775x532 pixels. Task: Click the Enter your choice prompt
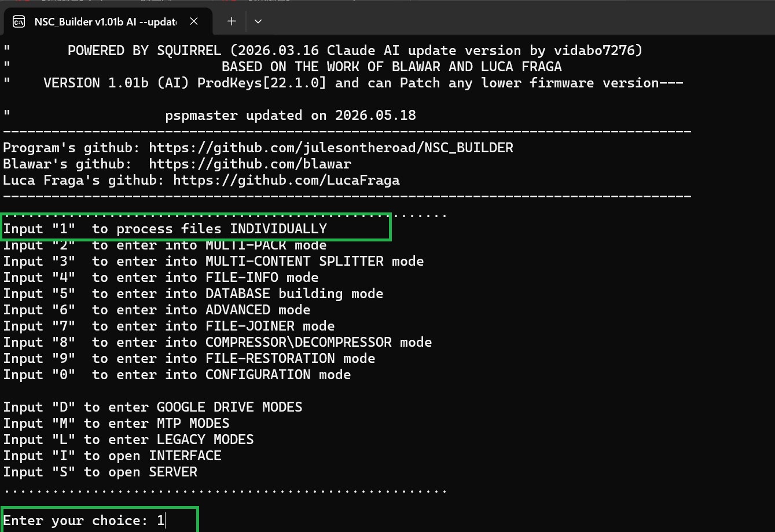(x=84, y=520)
